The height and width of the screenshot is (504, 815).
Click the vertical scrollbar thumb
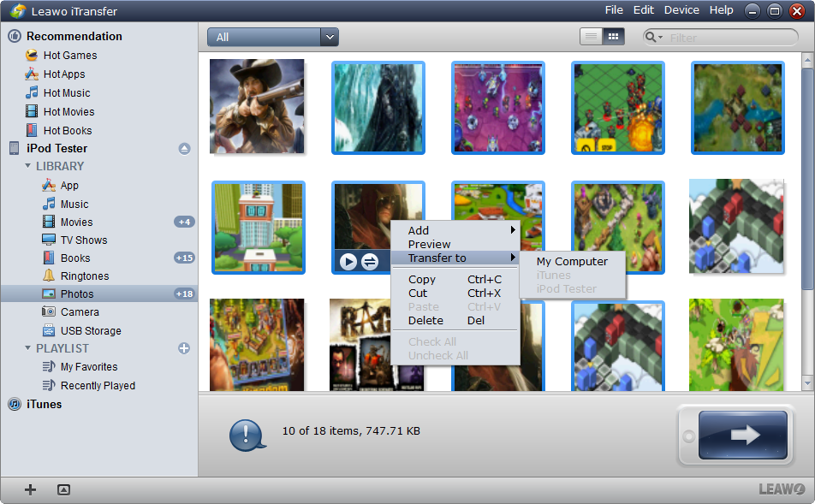807,180
